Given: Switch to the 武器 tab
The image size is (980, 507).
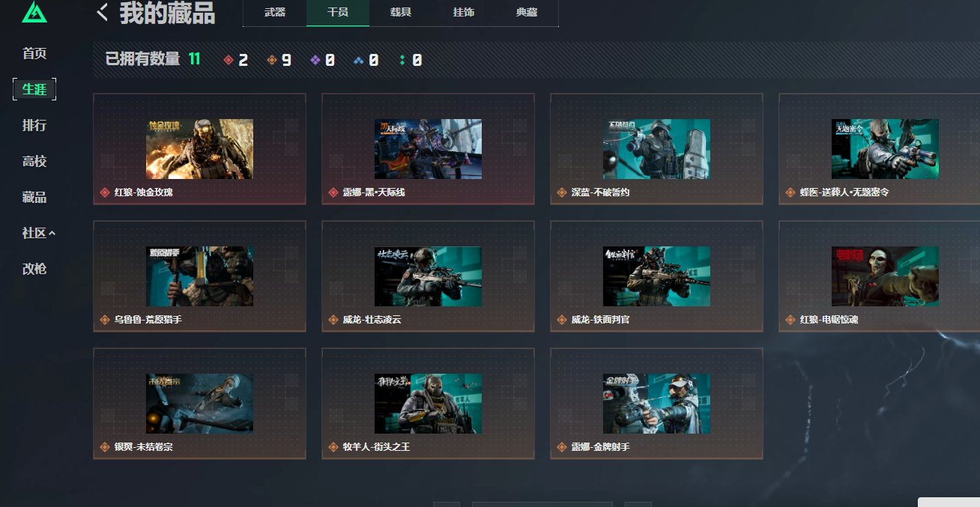Looking at the screenshot, I should coord(275,13).
